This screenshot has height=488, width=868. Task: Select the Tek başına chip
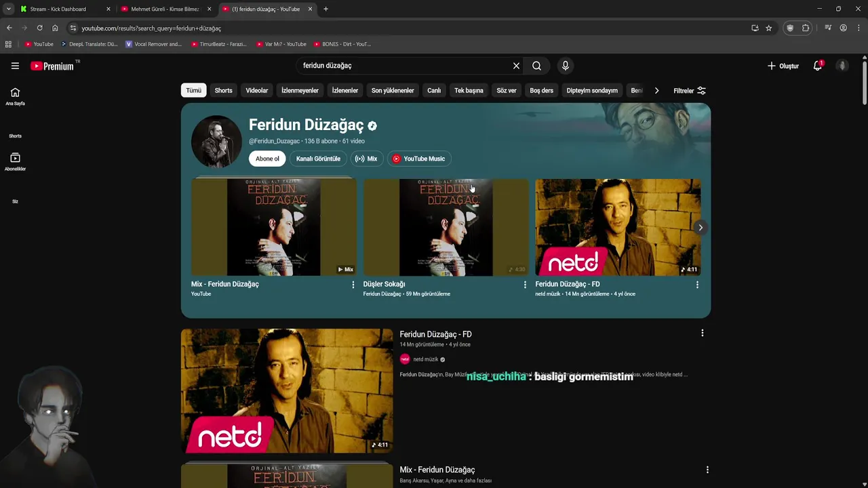click(469, 90)
